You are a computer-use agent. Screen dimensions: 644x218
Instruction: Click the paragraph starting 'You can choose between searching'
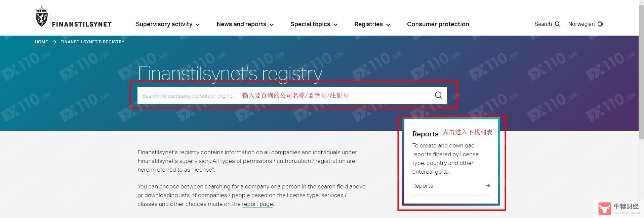point(252,195)
